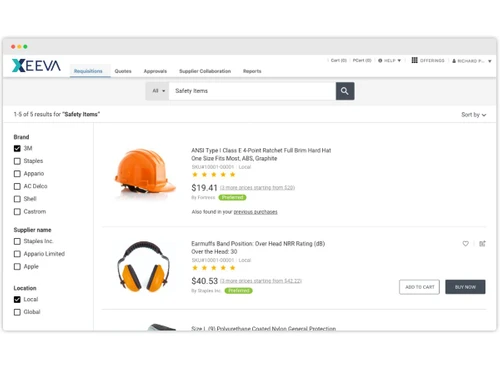Click the Preferred badge by Fortress
This screenshot has width=500, height=375.
pos(232,198)
